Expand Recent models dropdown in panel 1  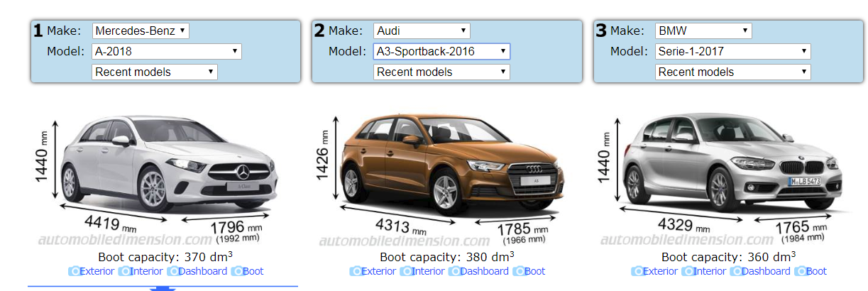tap(155, 72)
